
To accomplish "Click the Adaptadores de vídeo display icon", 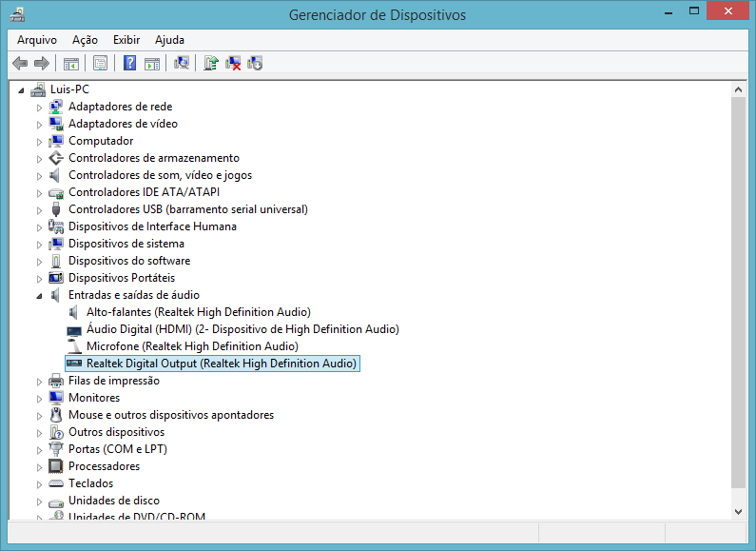I will [56, 124].
